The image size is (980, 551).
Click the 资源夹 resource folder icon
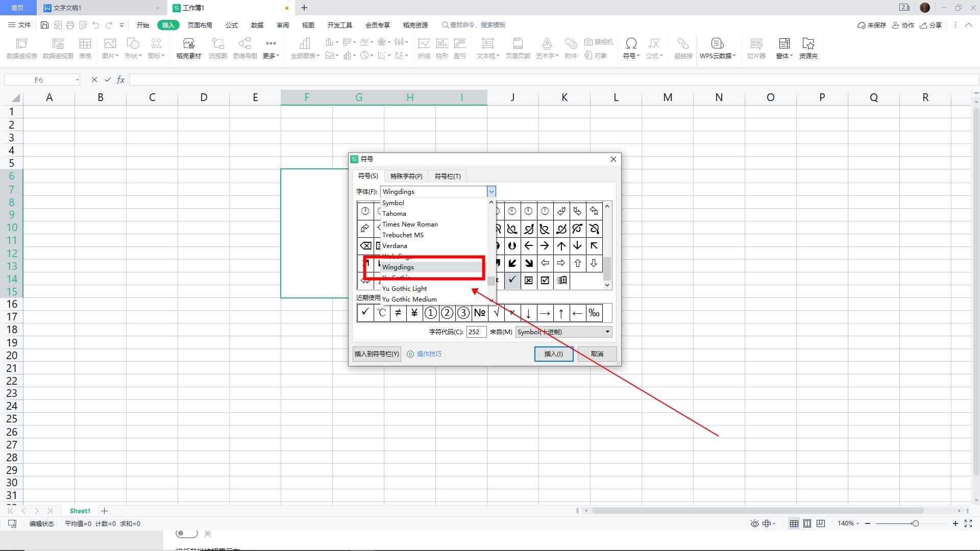click(808, 48)
